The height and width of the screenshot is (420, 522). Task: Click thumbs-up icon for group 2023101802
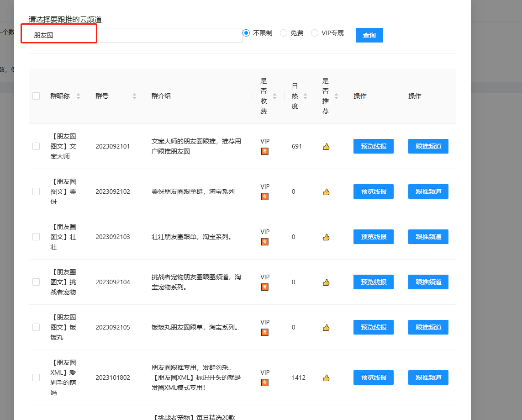(326, 378)
